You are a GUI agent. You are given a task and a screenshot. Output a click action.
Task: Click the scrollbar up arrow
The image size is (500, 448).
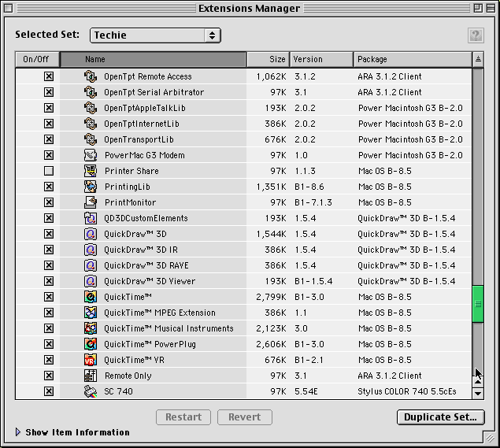[x=478, y=382]
